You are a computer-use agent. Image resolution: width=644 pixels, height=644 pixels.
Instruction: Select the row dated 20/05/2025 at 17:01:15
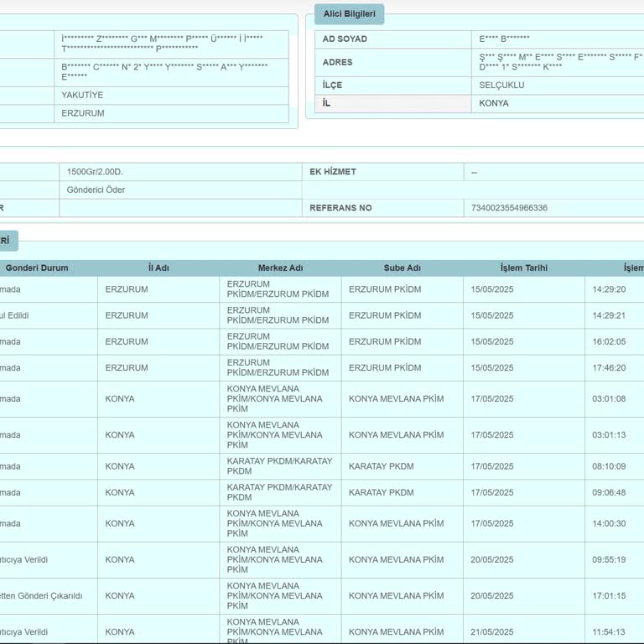[x=322, y=596]
